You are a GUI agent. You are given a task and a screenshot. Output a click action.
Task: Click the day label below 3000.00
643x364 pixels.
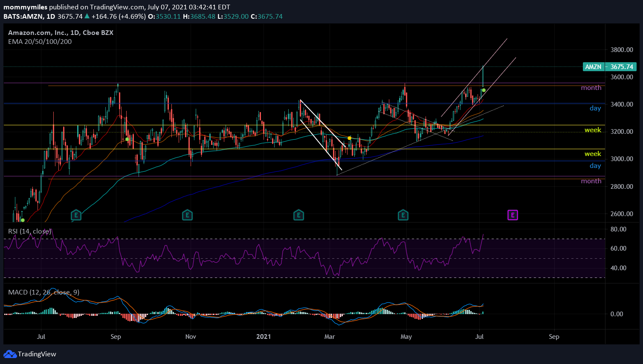[595, 166]
